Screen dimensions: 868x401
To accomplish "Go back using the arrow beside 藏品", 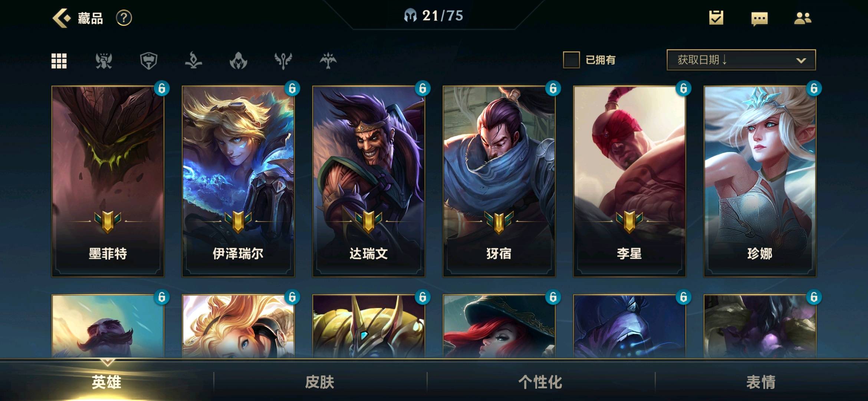I will (61, 18).
